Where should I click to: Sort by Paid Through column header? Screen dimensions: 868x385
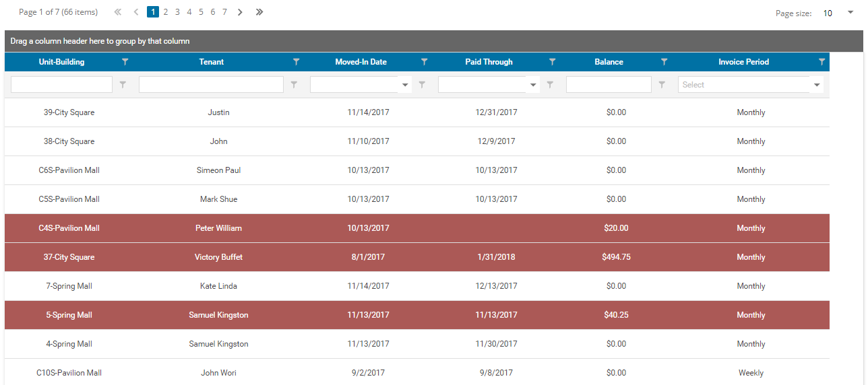(x=489, y=62)
